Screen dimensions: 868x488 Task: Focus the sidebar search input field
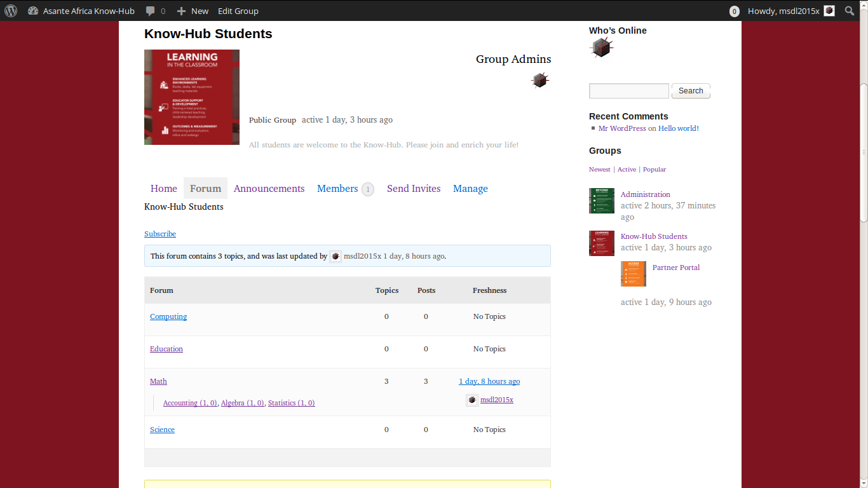629,91
